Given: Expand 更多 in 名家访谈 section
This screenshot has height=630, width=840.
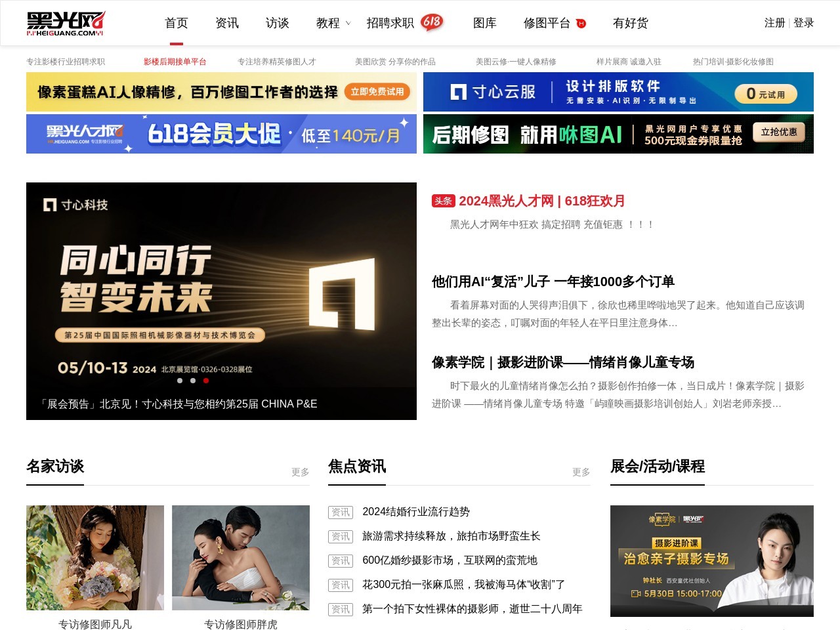Looking at the screenshot, I should click(300, 472).
